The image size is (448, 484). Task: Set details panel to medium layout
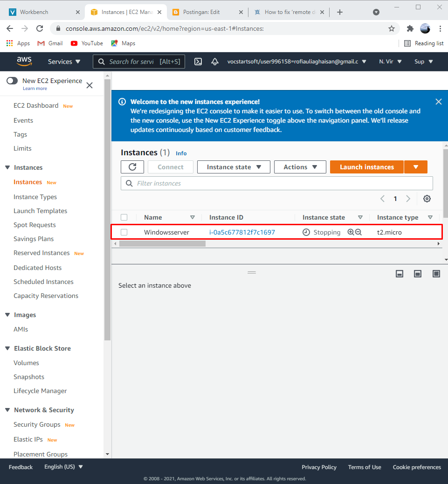pyautogui.click(x=418, y=274)
